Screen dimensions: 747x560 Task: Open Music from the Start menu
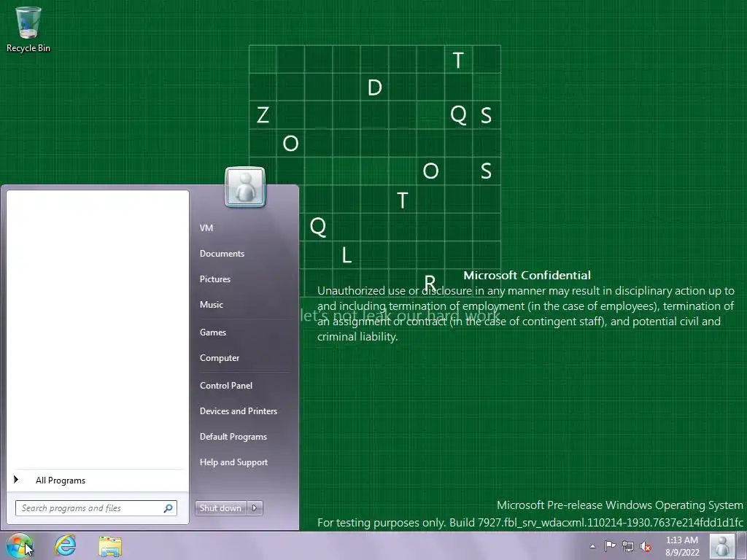click(x=211, y=305)
